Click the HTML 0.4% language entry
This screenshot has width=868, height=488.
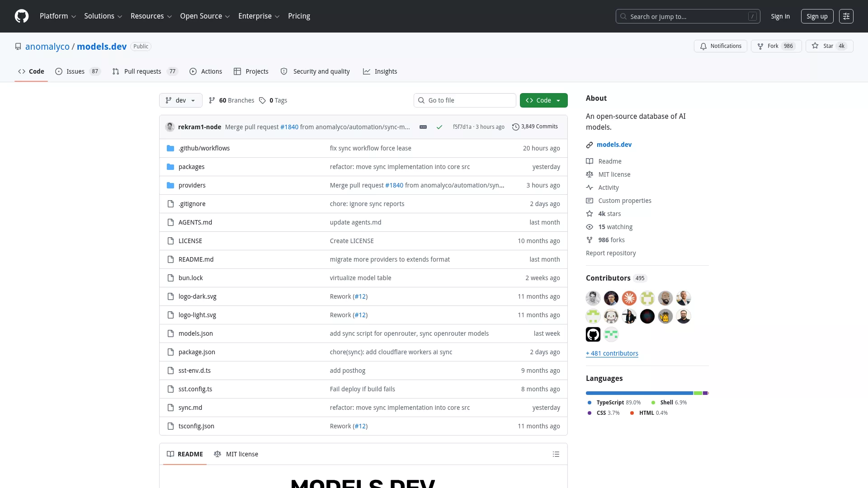[x=648, y=413]
